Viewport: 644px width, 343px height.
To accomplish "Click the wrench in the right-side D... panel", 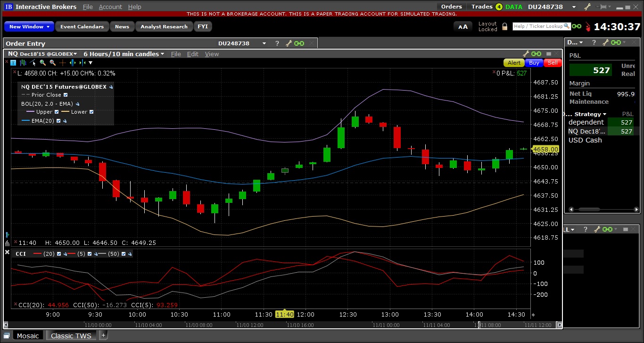I will (x=605, y=42).
